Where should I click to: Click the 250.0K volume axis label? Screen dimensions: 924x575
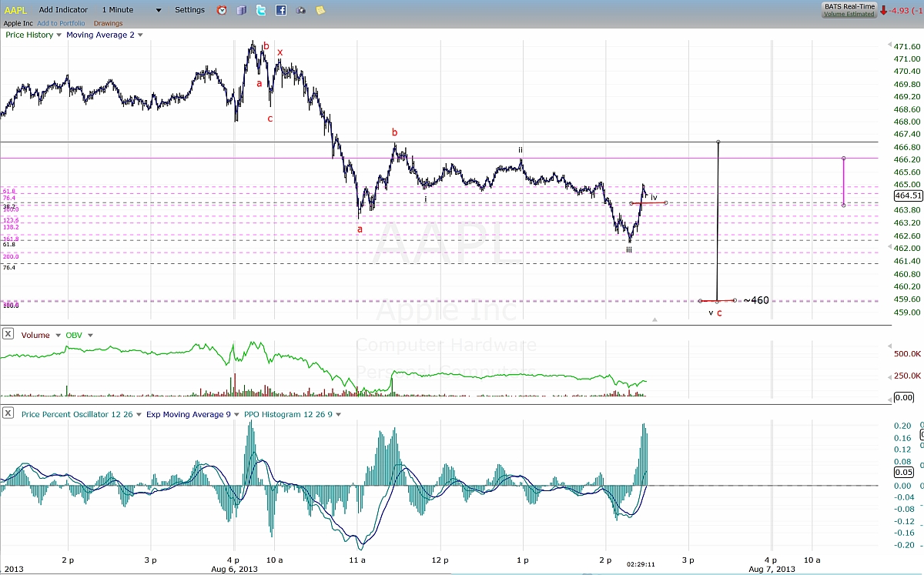coord(908,376)
